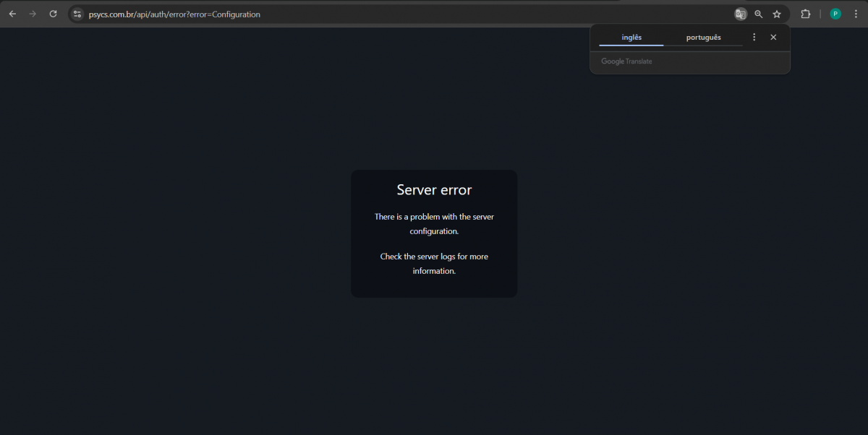This screenshot has height=435, width=868.
Task: Reload the current page
Action: [53, 14]
